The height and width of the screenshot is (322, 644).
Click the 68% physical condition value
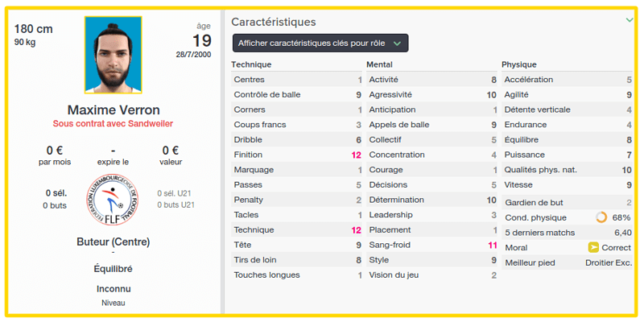[621, 217]
